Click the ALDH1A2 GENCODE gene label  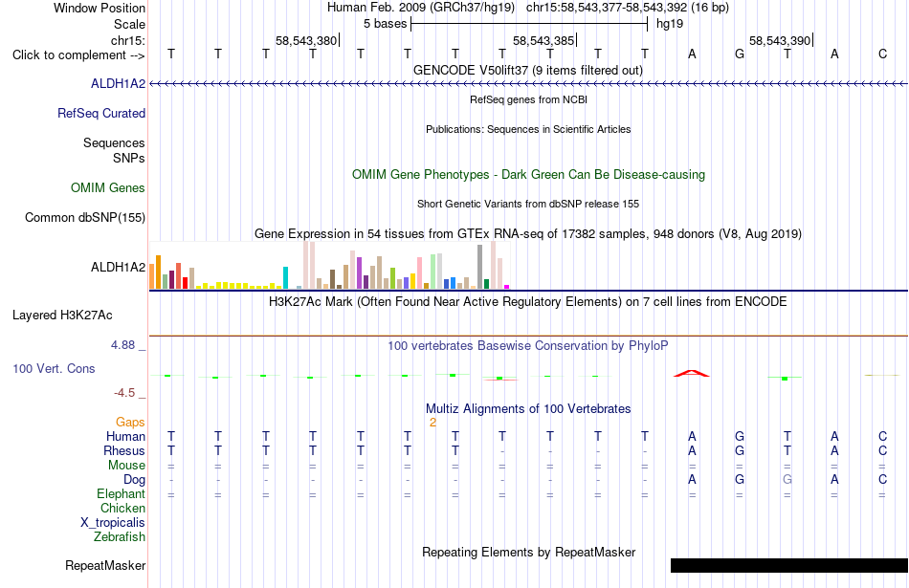(x=118, y=83)
